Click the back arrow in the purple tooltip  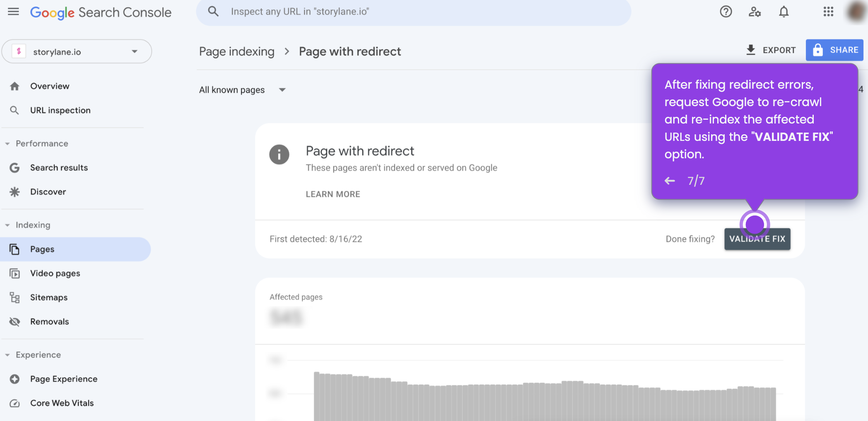click(x=670, y=180)
